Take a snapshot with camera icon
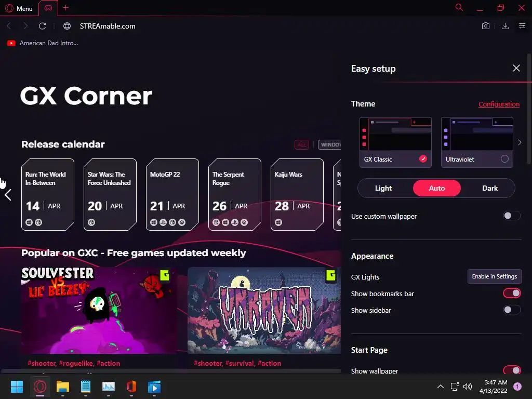 click(486, 26)
